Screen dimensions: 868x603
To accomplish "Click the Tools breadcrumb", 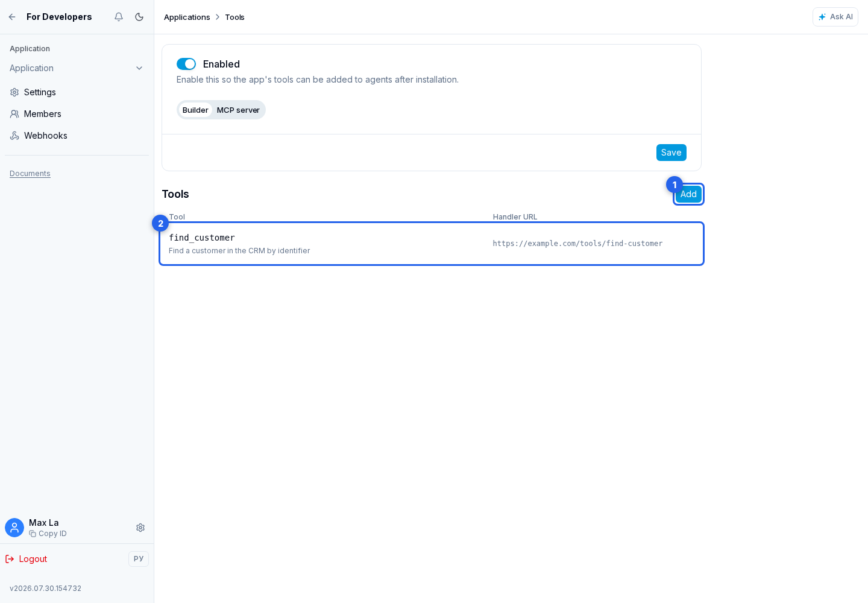I will pyautogui.click(x=234, y=17).
